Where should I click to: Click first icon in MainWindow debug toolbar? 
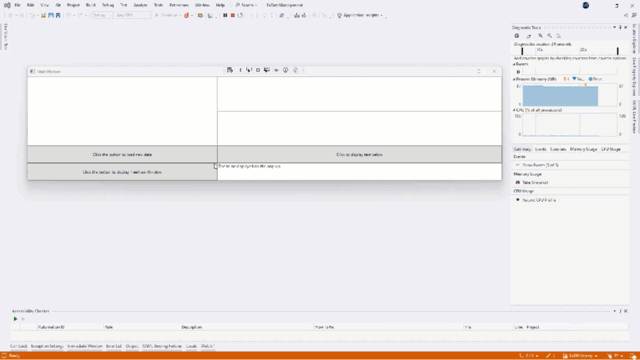(x=230, y=70)
